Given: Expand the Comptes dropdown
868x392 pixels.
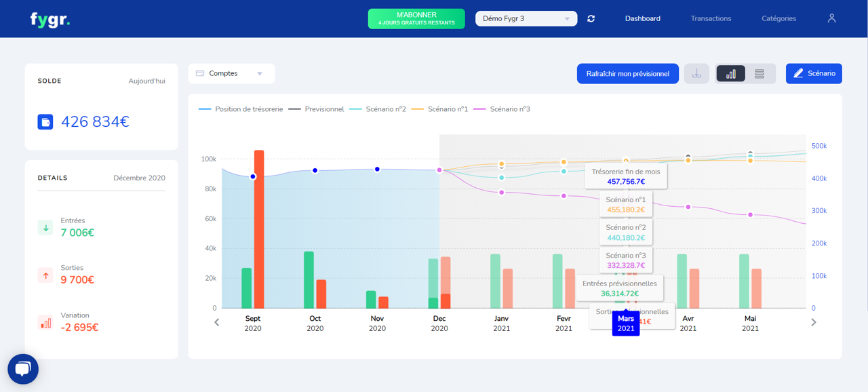Looking at the screenshot, I should [231, 73].
